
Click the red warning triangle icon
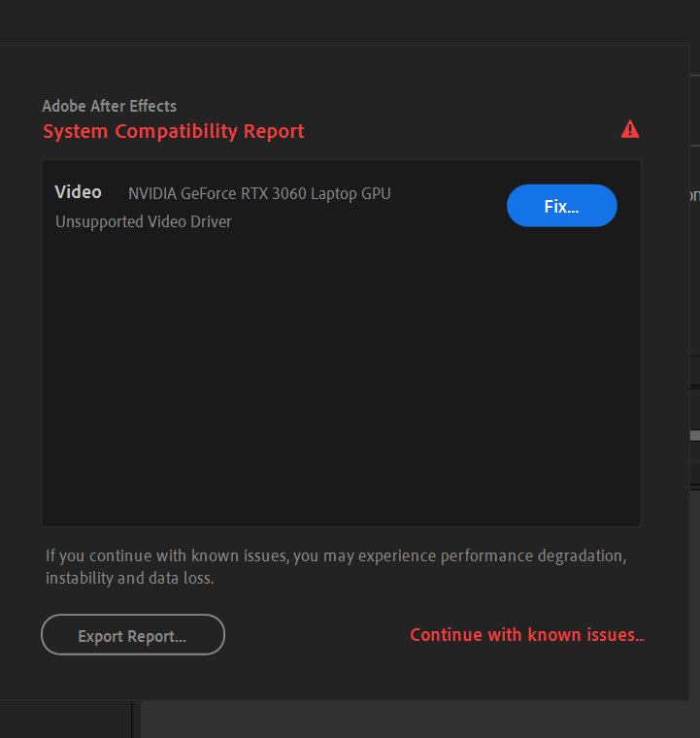coord(630,129)
